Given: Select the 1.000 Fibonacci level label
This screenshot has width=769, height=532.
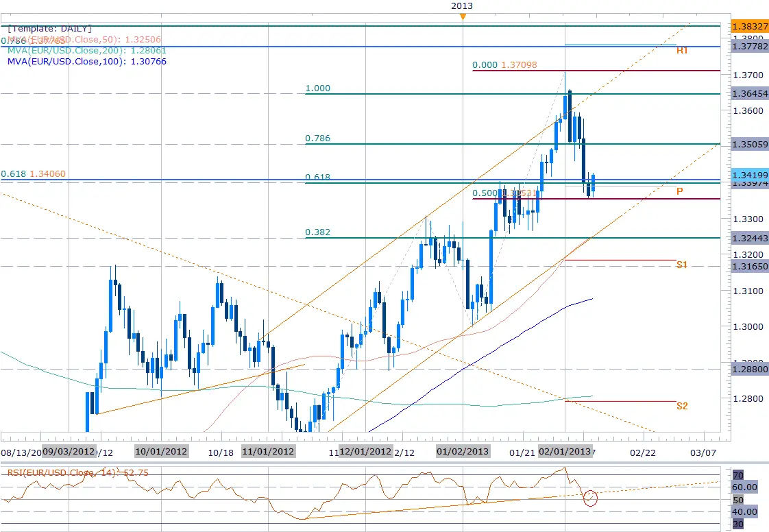Looking at the screenshot, I should point(318,88).
